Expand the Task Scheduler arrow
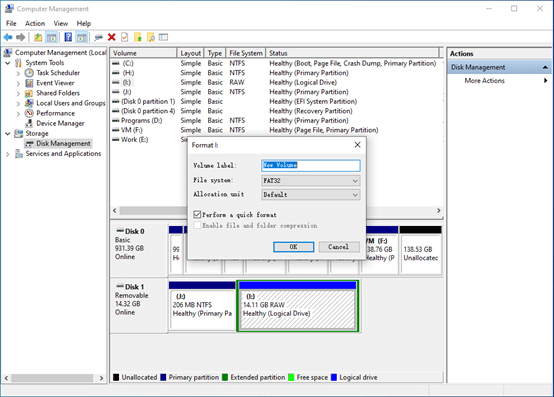554x397 pixels. coord(18,73)
